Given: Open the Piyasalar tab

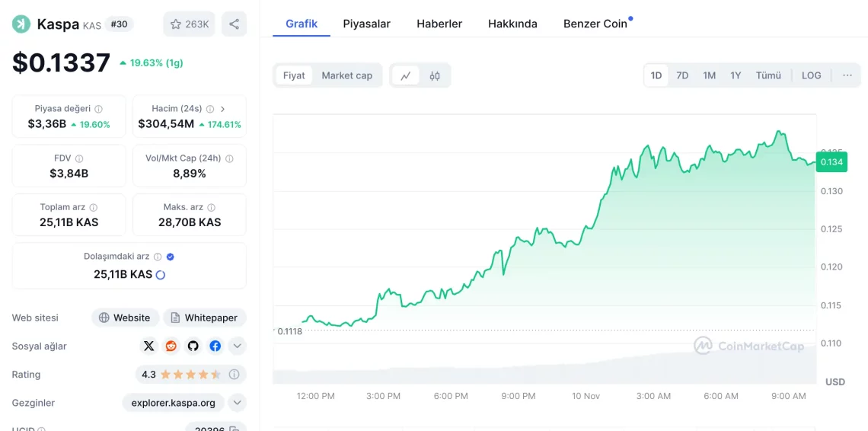Looking at the screenshot, I should [x=366, y=24].
